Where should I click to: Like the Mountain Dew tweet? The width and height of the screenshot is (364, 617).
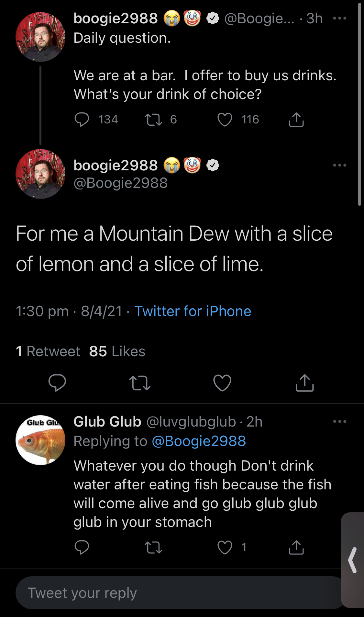(222, 383)
